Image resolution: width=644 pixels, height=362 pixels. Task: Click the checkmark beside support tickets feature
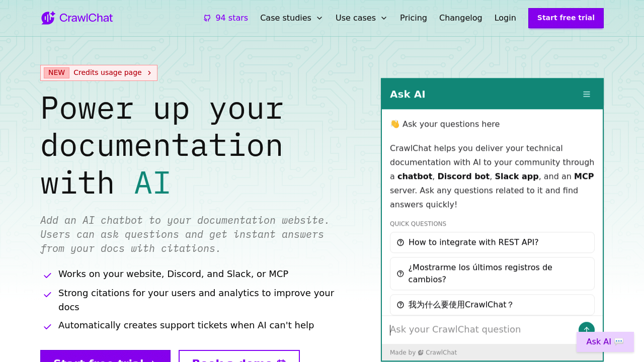47,326
